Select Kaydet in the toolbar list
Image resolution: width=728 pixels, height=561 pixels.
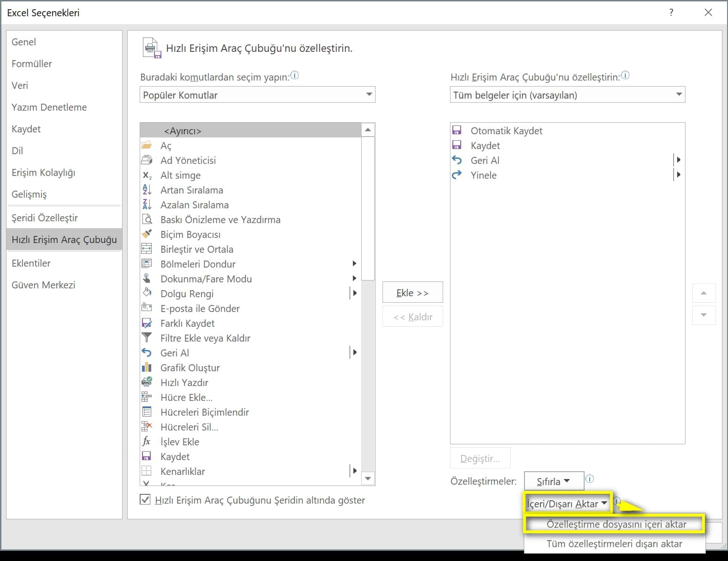point(567,145)
